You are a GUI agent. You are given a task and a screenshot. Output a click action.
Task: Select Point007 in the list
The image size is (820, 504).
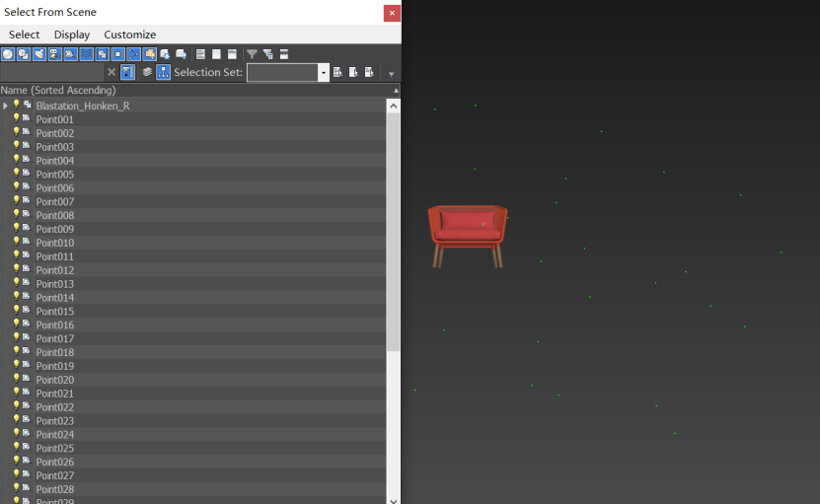pyautogui.click(x=55, y=202)
